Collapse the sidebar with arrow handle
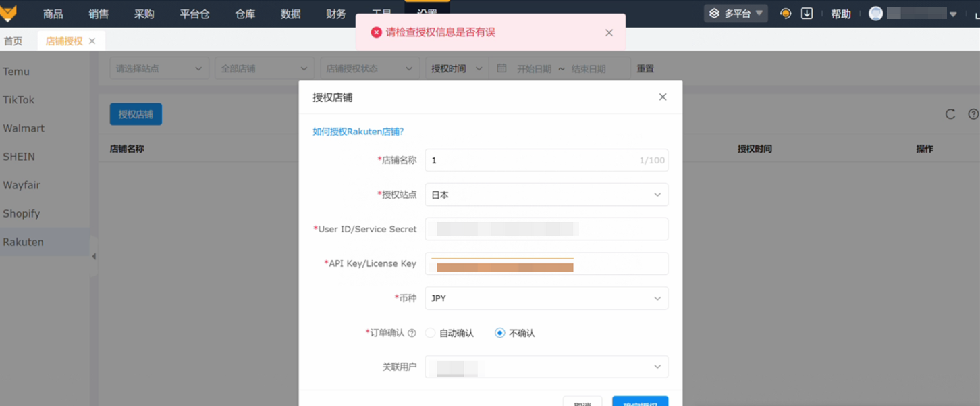The width and height of the screenshot is (980, 406). (93, 257)
